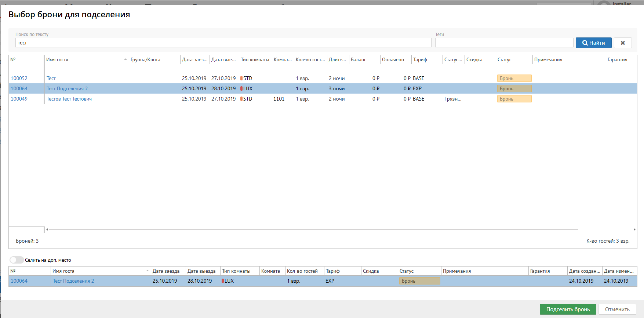Screen dimensions: 644x319
Task: Click the Теги input field
Action: coord(504,43)
